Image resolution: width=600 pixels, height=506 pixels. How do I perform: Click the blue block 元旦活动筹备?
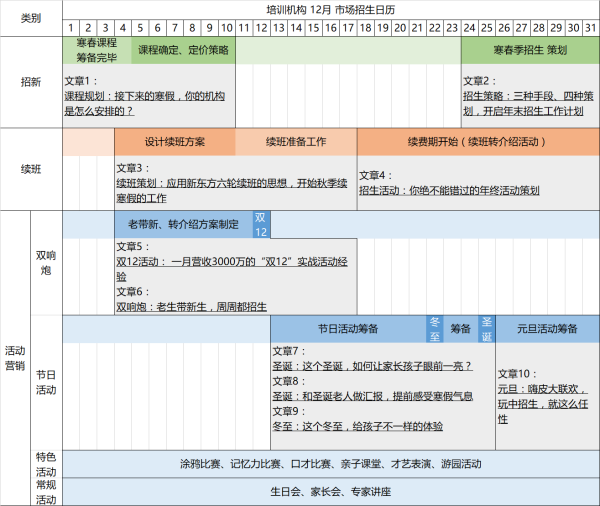tap(548, 329)
